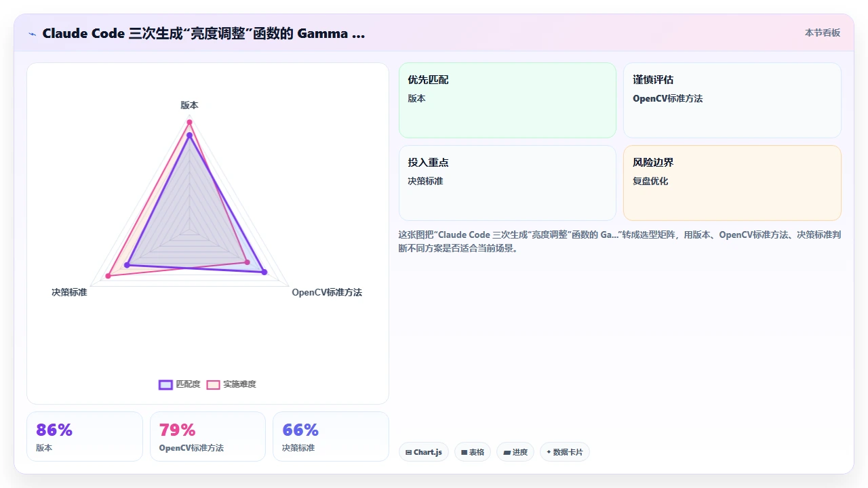This screenshot has height=488, width=868.
Task: Click the 本节看板 label in header
Action: [823, 33]
